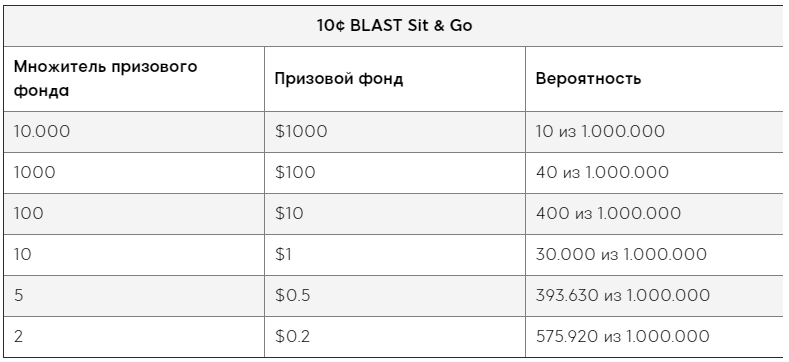Select the $100 prize pool cell
Screen dimensions: 789x362
(x=395, y=173)
